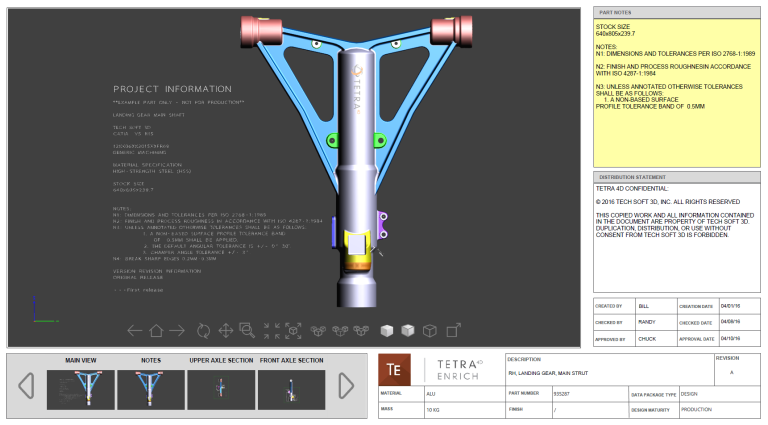Click the FINISH field value
This screenshot has width=768, height=425.
pyautogui.click(x=590, y=410)
